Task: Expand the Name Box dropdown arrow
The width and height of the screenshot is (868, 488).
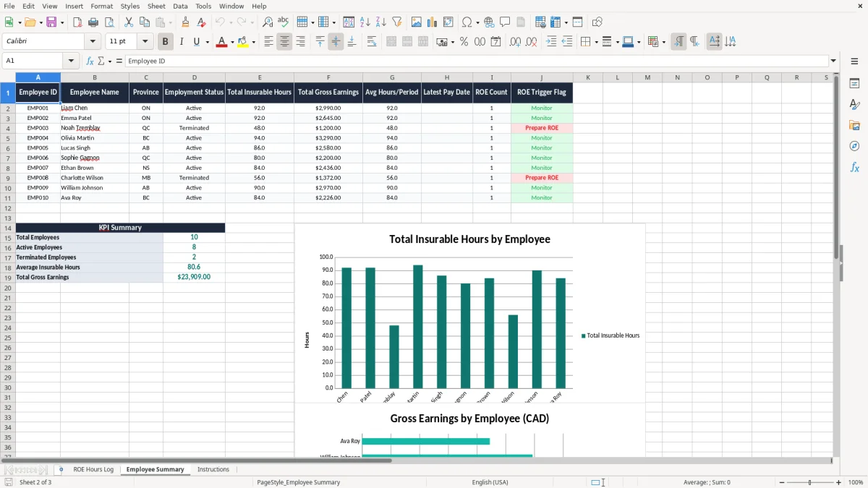Action: [71, 61]
